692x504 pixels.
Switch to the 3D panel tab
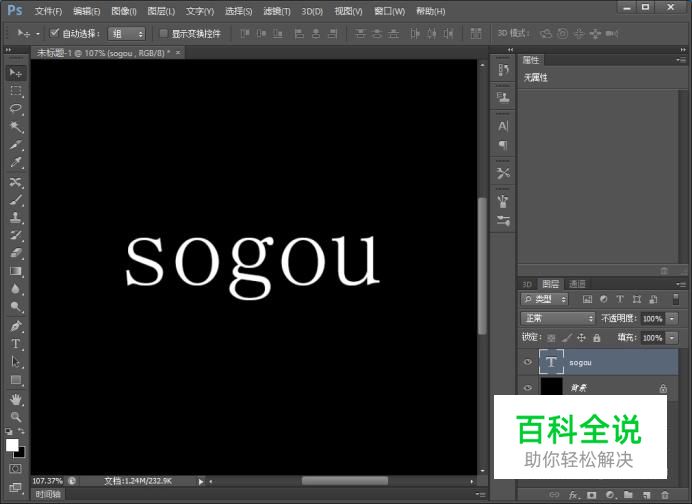[x=527, y=284]
